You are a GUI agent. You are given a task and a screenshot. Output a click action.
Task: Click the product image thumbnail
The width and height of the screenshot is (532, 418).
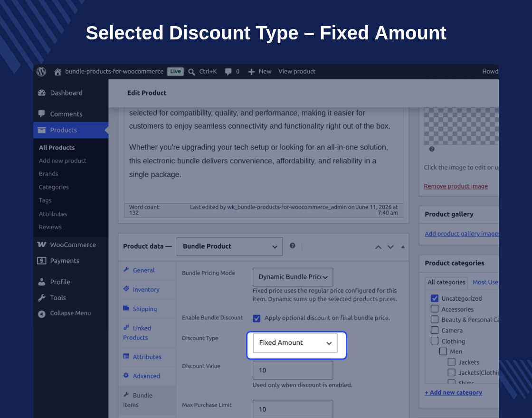coord(461,126)
